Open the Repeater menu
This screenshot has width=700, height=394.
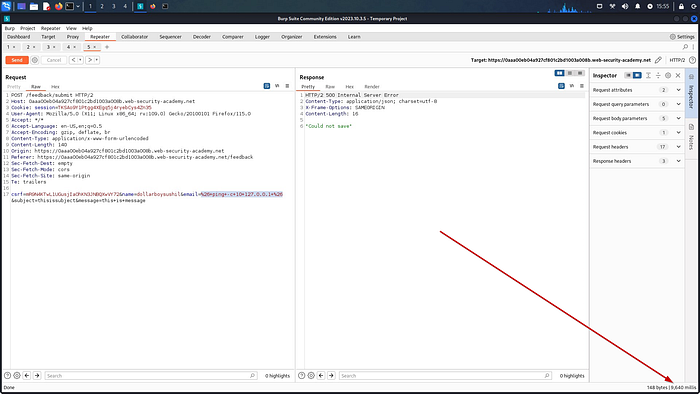coord(50,28)
